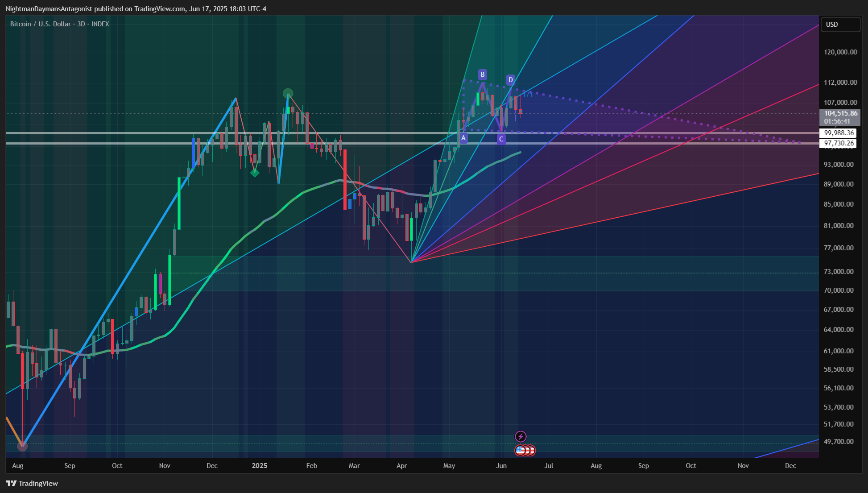
Task: Click the green diamond marker near late December
Action: tap(255, 173)
